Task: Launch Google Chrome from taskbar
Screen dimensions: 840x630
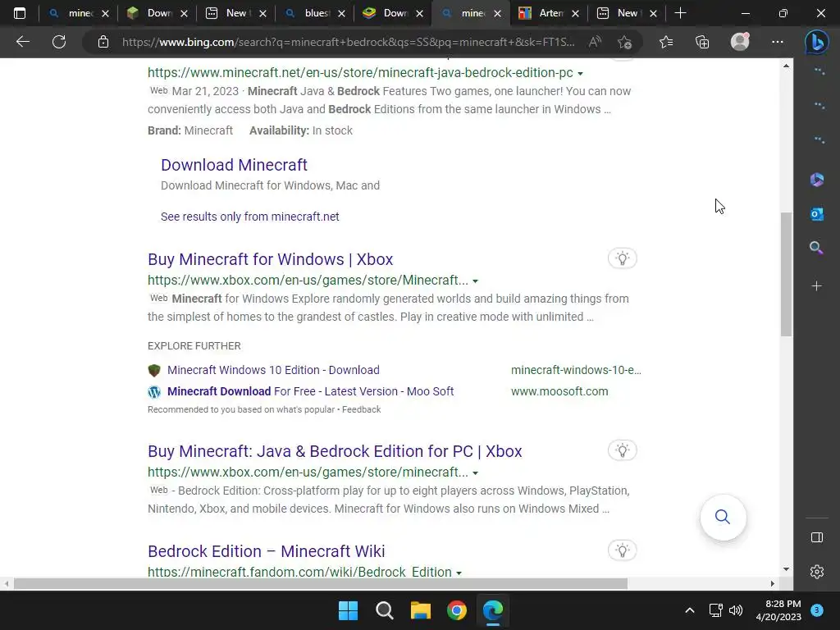Action: 457,610
